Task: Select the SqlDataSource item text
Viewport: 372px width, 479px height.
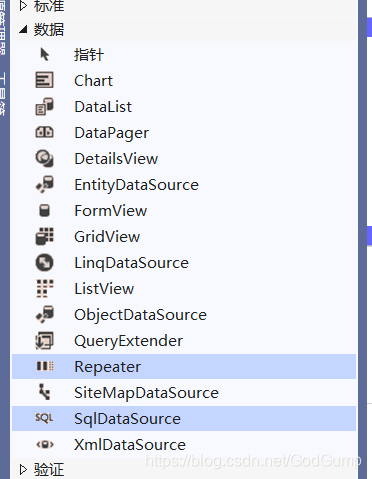Action: 127,419
